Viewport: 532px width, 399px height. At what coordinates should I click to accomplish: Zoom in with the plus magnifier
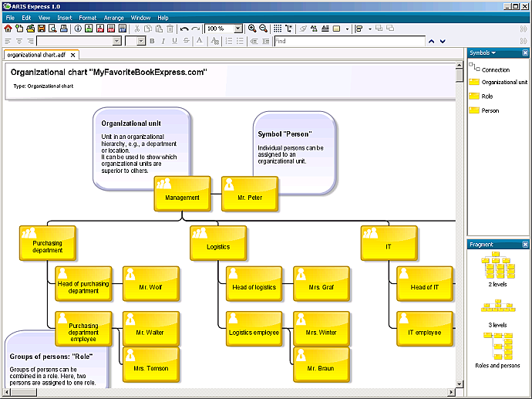click(252, 29)
